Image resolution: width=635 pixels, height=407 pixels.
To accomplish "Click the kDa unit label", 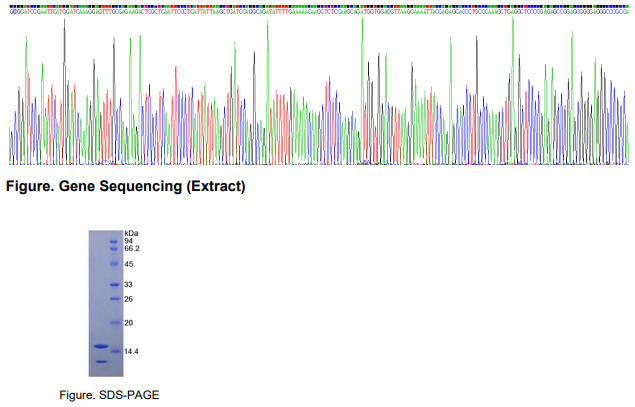I will [x=130, y=233].
